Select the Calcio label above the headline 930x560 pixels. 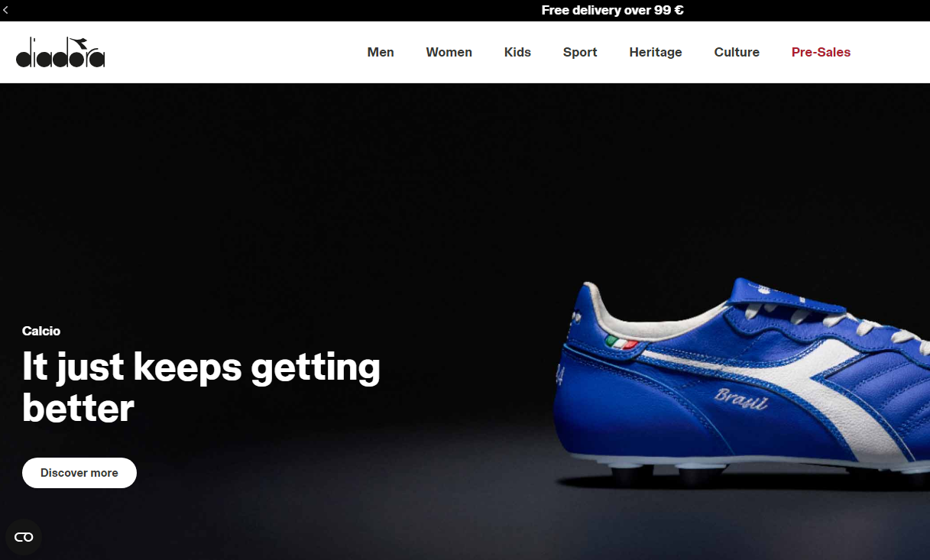pyautogui.click(x=41, y=331)
